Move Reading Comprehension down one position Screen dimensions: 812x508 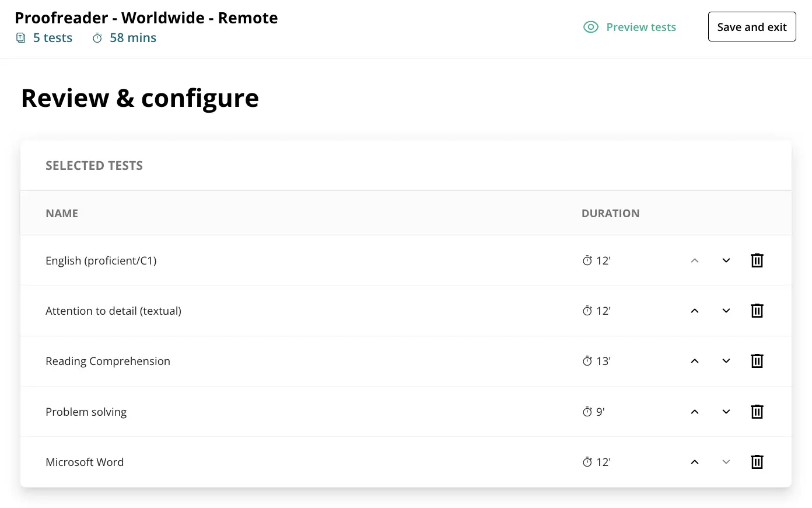point(726,361)
